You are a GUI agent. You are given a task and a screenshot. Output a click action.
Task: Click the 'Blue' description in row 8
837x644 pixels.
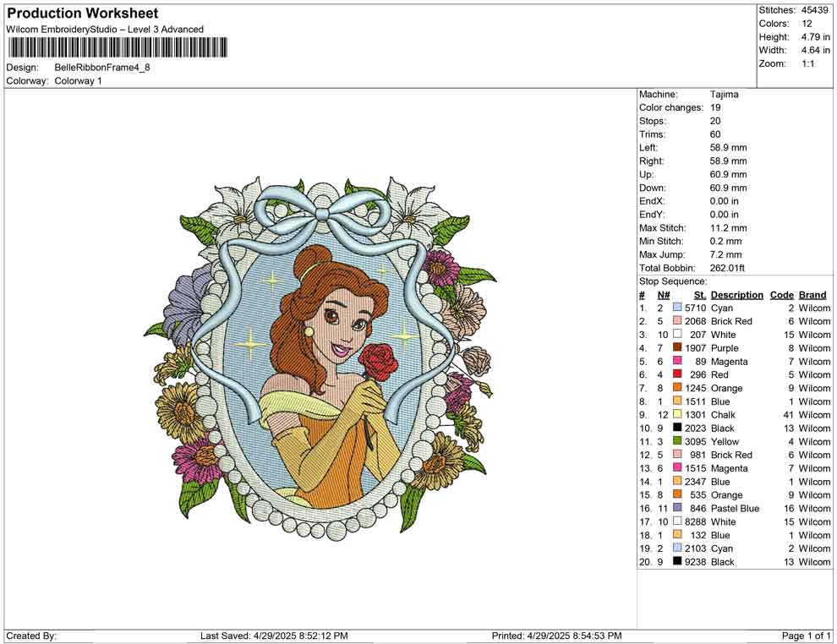pyautogui.click(x=720, y=401)
